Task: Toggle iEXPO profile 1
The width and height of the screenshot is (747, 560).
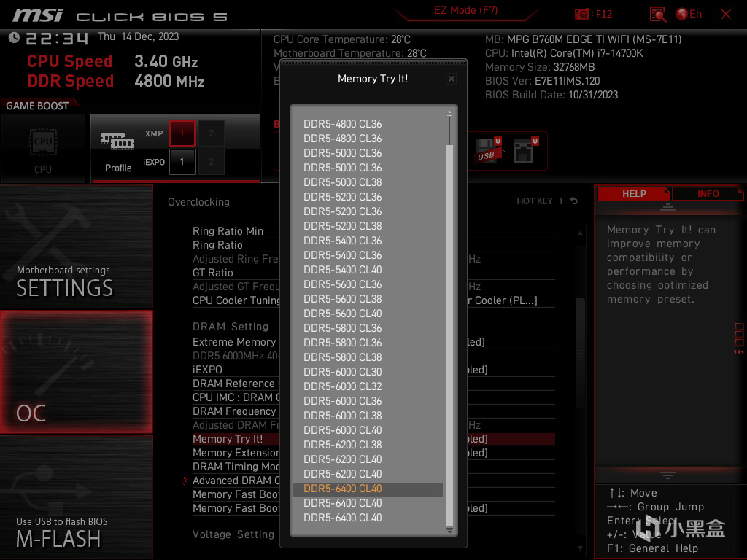Action: (x=182, y=161)
